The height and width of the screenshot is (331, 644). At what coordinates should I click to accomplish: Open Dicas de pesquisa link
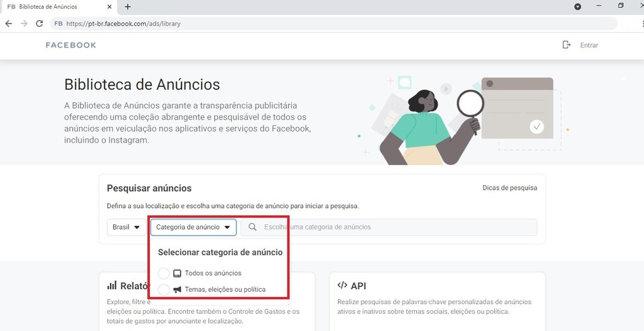(510, 188)
